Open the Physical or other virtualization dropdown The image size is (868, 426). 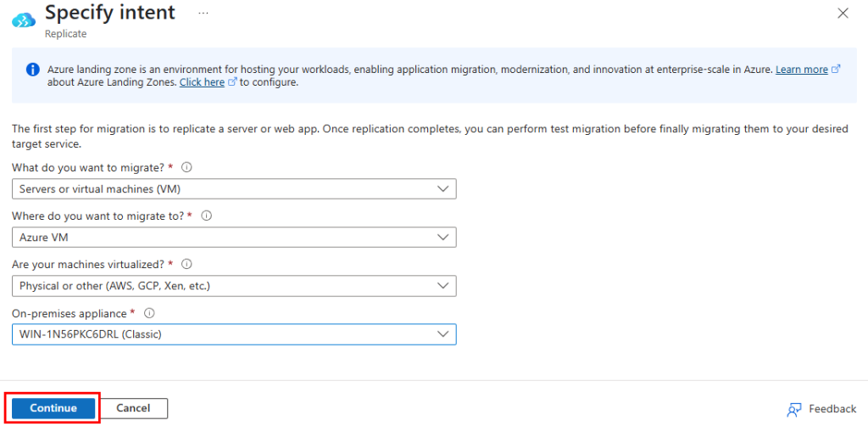(x=234, y=286)
